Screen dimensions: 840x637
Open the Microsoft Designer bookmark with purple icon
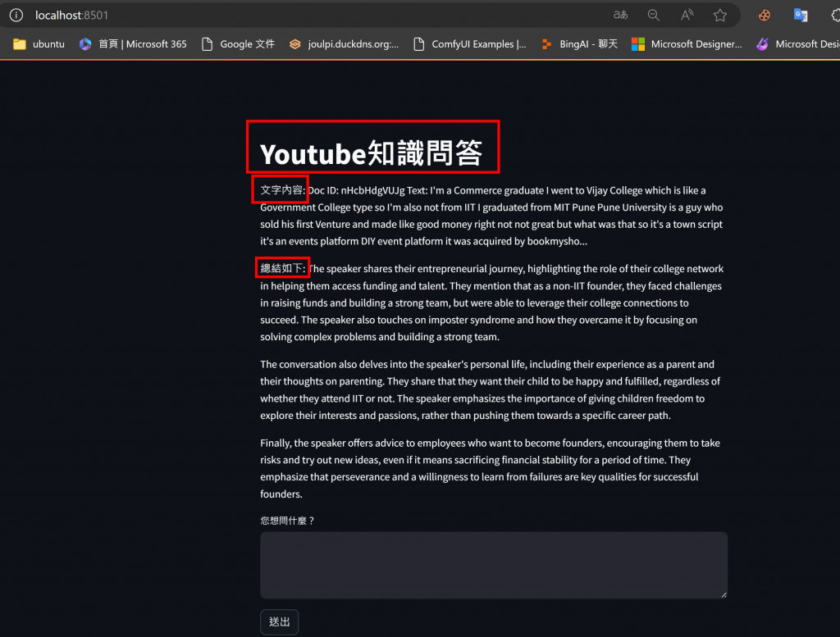(x=797, y=44)
